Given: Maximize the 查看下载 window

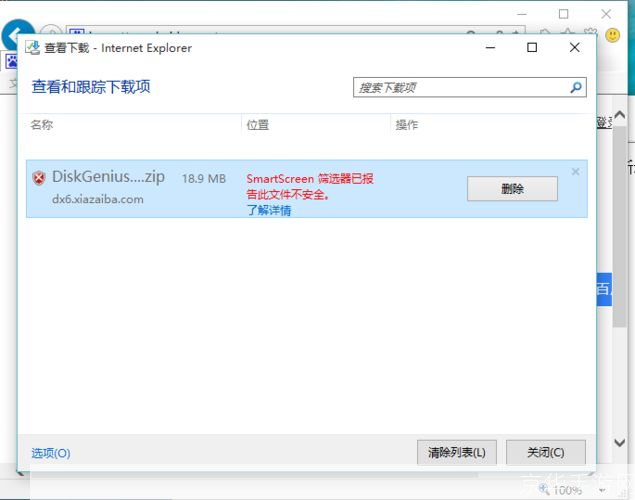Looking at the screenshot, I should pos(532,47).
